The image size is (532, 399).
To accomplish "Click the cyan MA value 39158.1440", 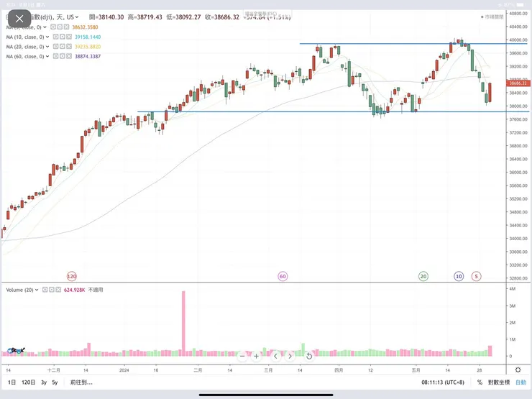I will coord(88,37).
